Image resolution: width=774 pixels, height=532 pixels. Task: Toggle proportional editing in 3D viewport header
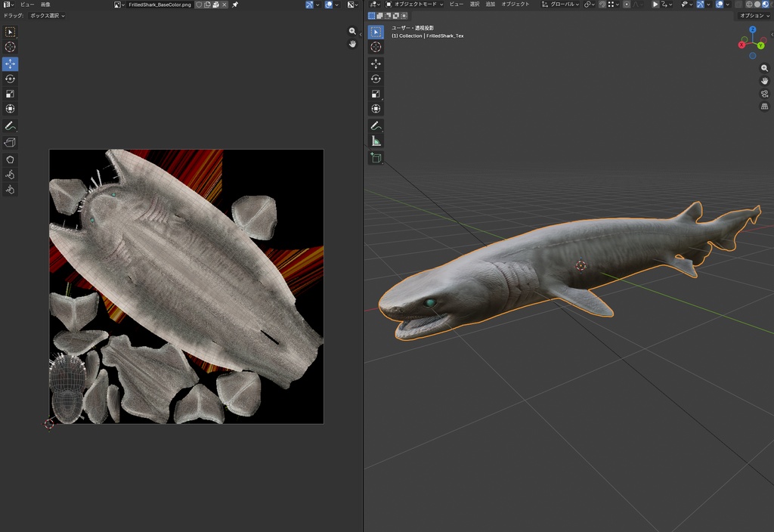point(627,5)
